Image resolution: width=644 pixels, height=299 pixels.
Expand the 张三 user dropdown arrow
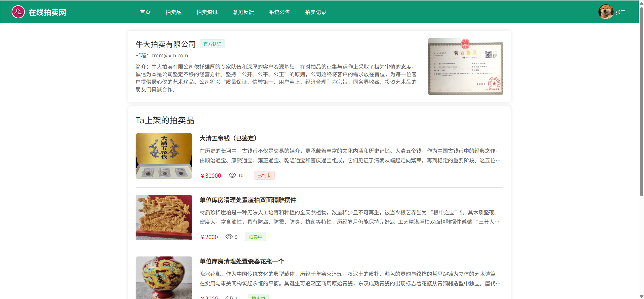coord(628,12)
